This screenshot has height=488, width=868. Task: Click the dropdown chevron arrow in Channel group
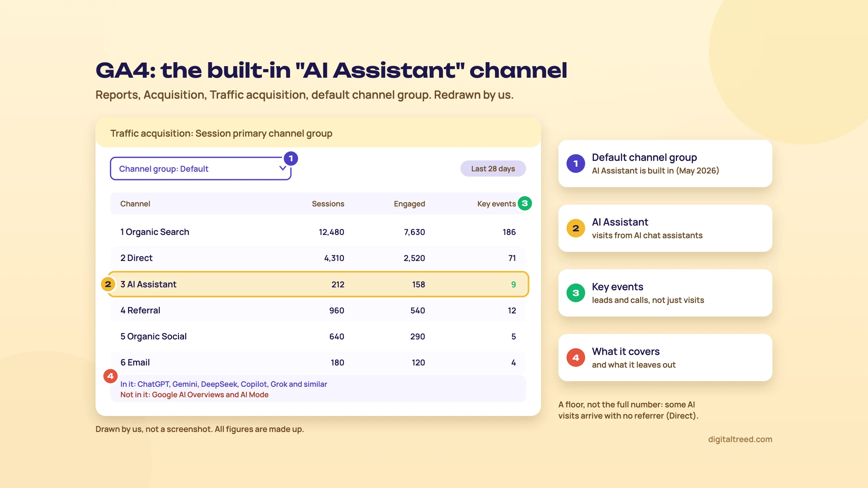(283, 168)
